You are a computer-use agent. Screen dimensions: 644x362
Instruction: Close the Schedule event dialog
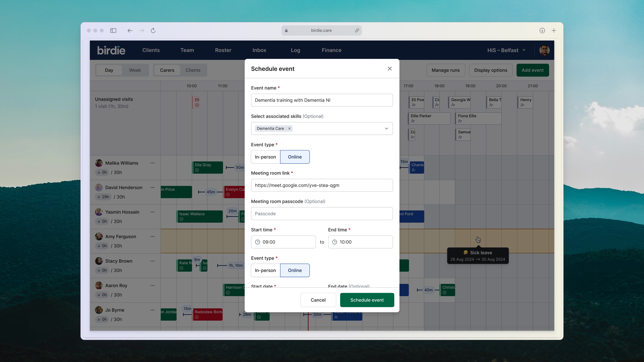[389, 68]
